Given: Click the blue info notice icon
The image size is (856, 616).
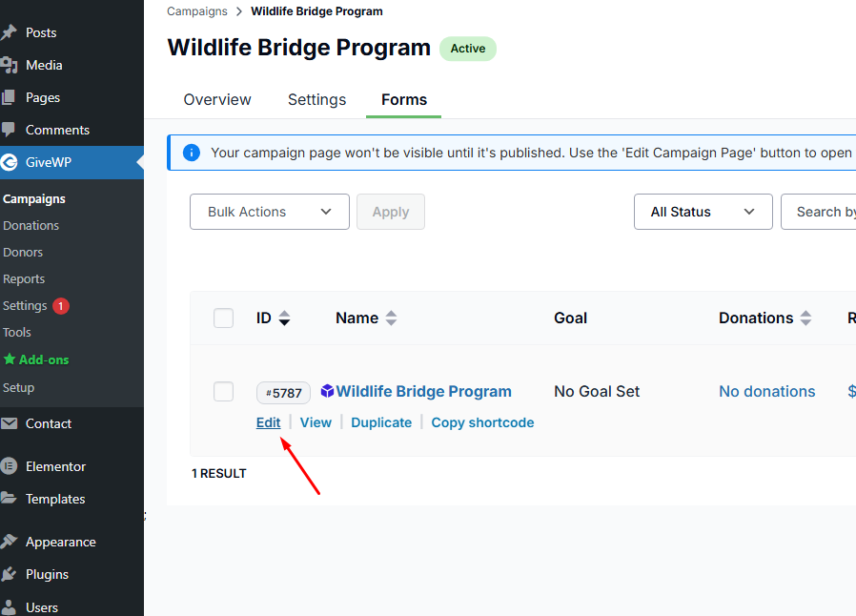Looking at the screenshot, I should pos(192,153).
